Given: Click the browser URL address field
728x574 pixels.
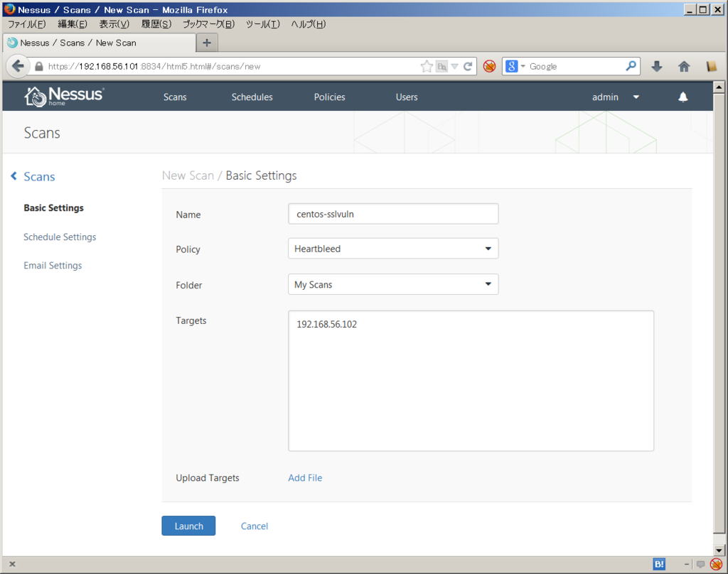Looking at the screenshot, I should (232, 66).
